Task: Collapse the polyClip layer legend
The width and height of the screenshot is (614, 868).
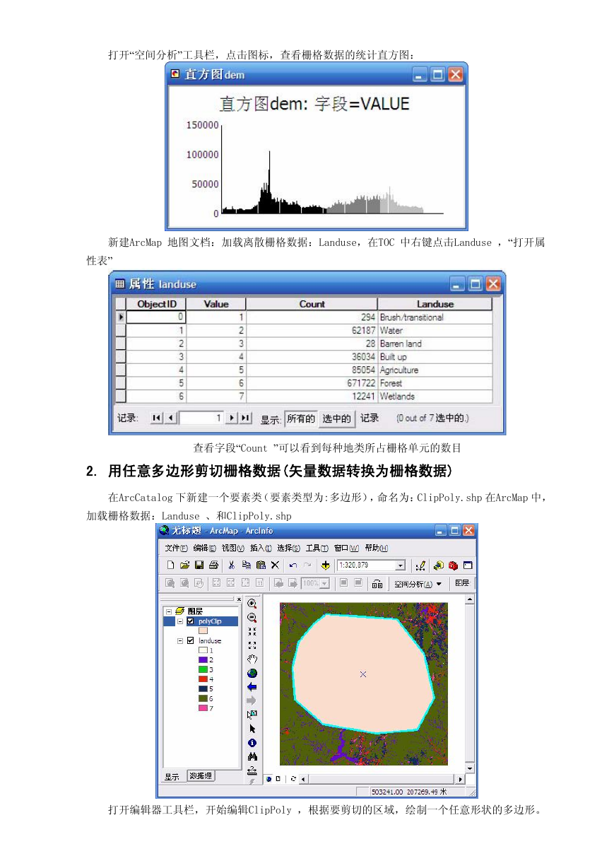Action: pos(181,621)
